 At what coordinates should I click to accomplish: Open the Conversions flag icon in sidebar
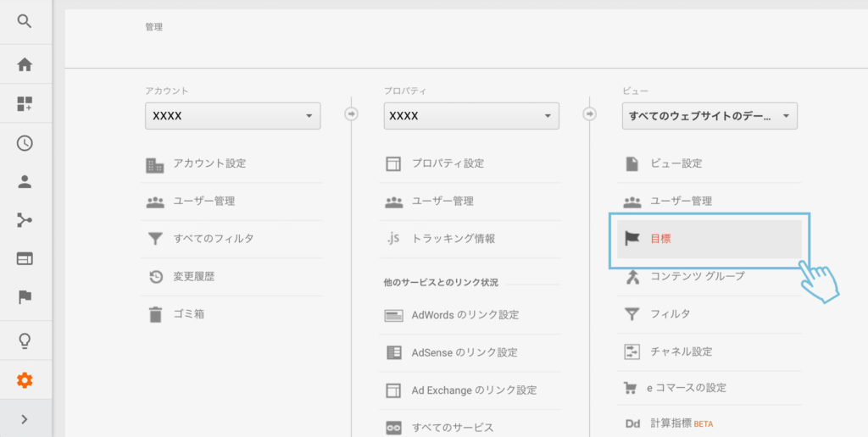point(25,296)
